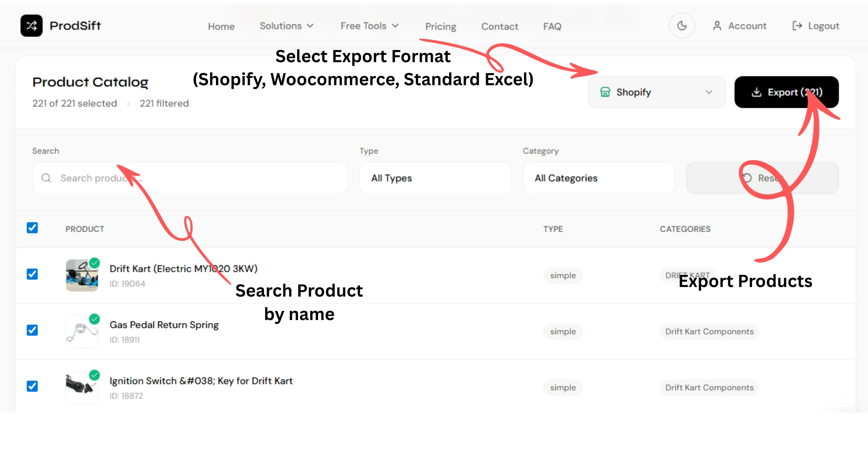
Task: Uncheck the select-all products checkbox
Action: [x=32, y=228]
